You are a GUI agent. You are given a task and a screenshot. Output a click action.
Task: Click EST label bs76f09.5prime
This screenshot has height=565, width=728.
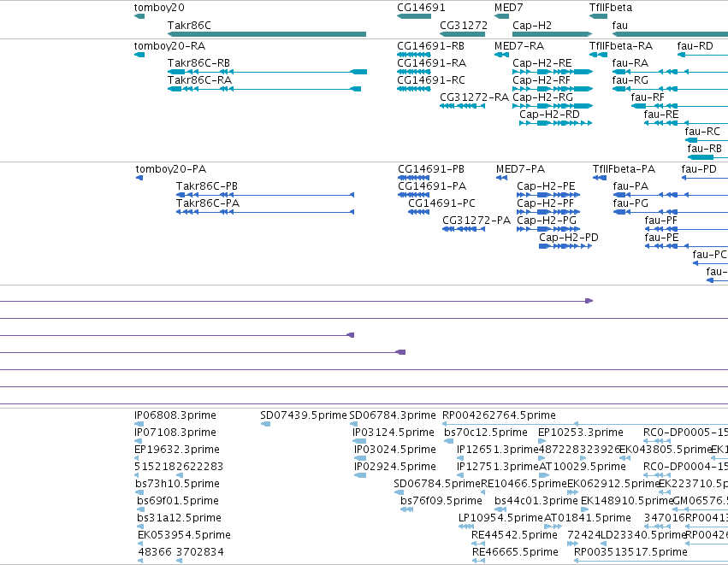(x=441, y=501)
